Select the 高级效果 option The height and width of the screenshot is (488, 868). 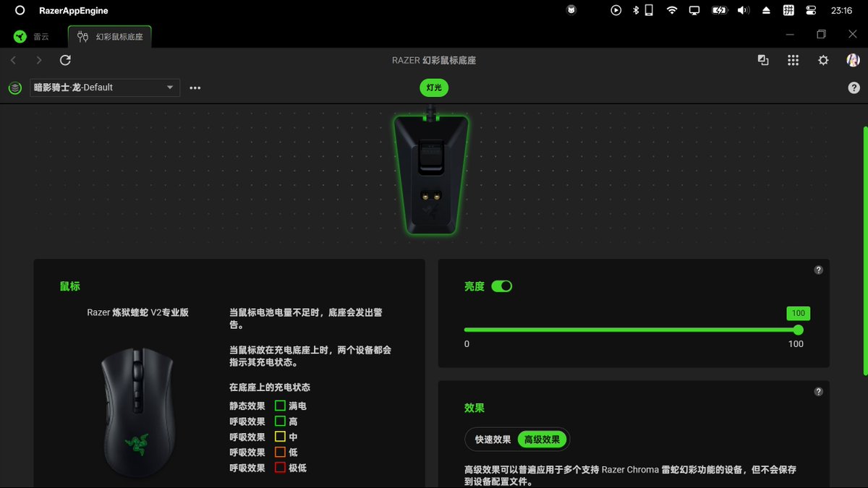542,440
